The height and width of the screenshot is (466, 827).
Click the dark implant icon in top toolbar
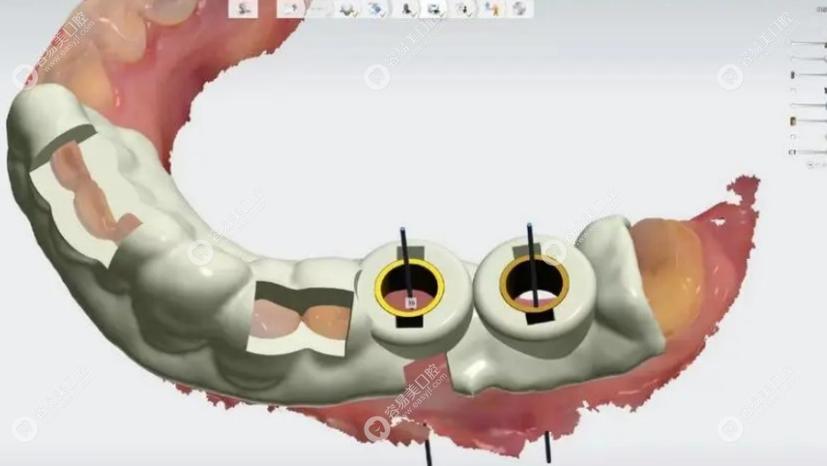tap(407, 9)
